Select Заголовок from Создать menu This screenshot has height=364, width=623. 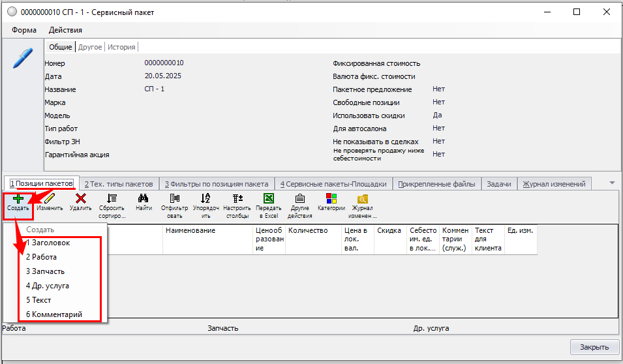48,243
